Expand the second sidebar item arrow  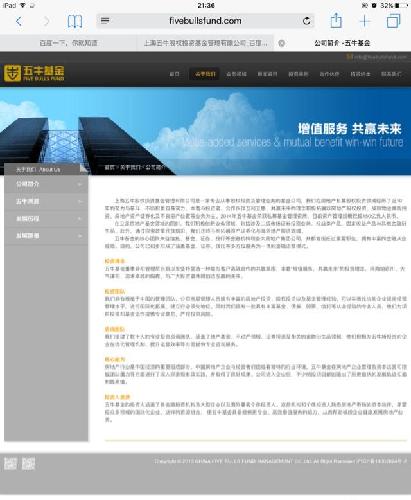[80, 202]
